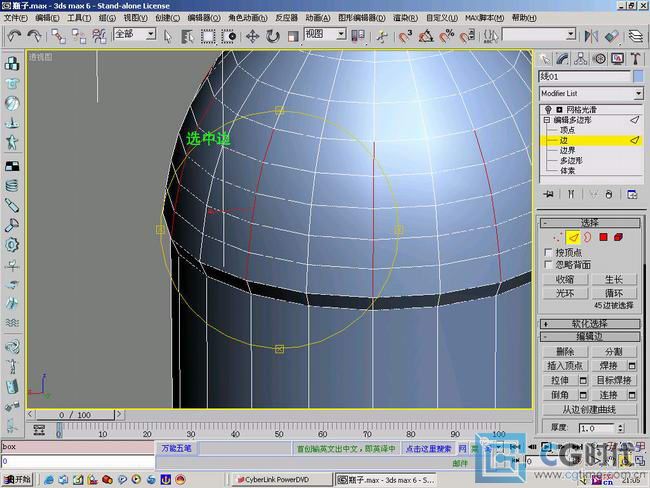Click the Align tool in the toolbar
The width and height of the screenshot is (650, 488).
[612, 36]
